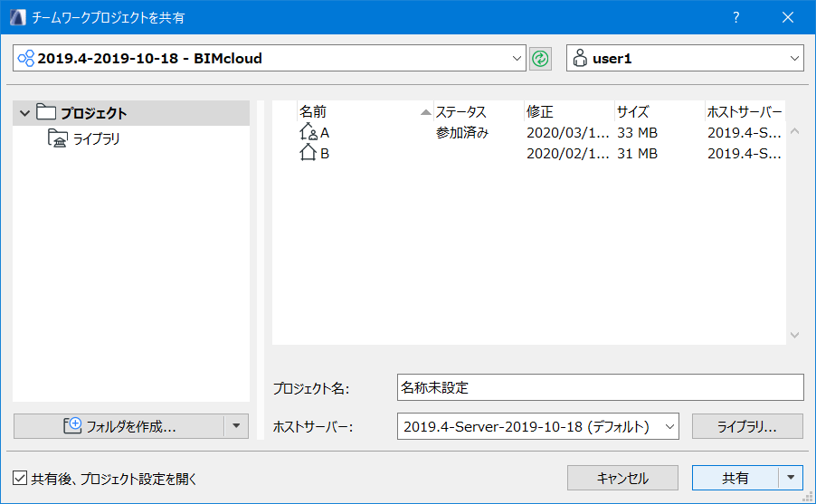This screenshot has height=504, width=816.
Task: Sort the list by the サイズ column header
Action: (659, 111)
